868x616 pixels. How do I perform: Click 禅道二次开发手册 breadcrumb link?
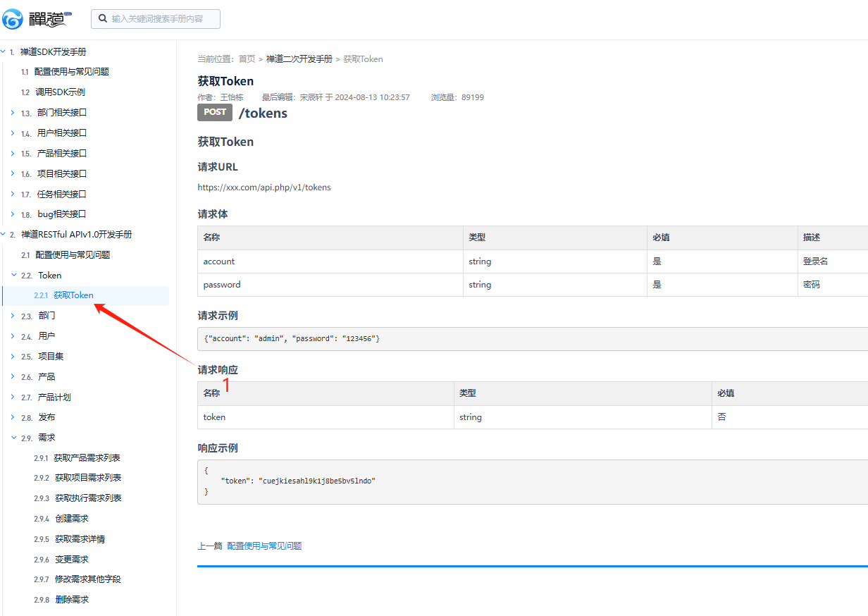(x=299, y=59)
